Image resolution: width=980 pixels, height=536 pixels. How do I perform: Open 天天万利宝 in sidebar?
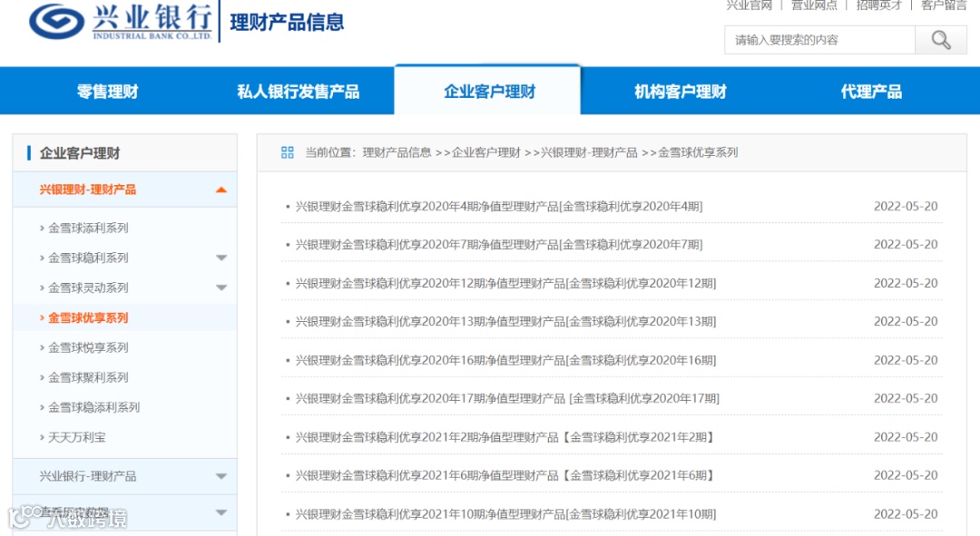tap(77, 437)
